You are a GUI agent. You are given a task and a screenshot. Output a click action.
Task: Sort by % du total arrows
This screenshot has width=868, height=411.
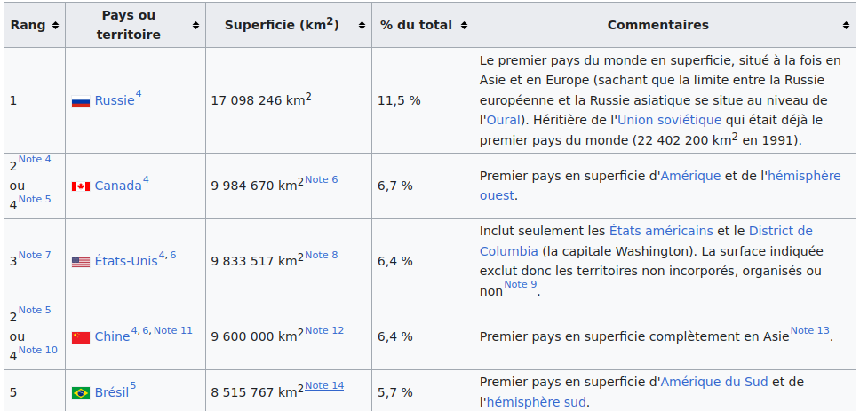464,26
